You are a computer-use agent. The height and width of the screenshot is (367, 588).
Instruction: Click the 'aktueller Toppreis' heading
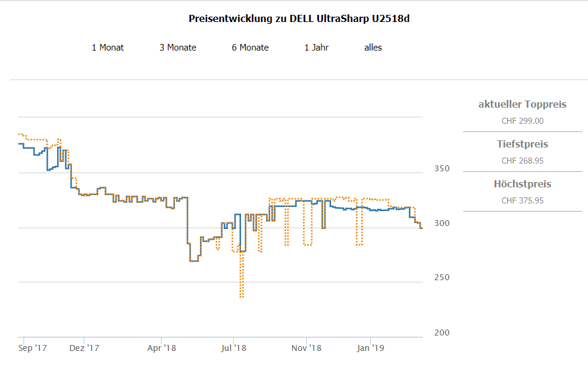coord(522,105)
